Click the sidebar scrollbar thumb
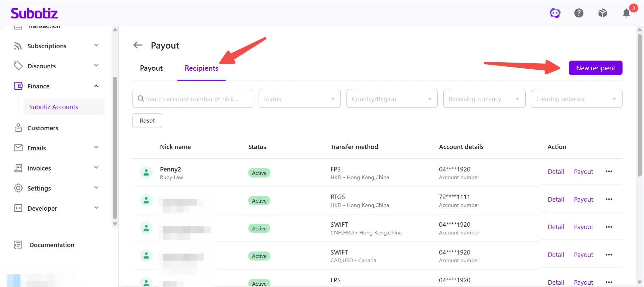The image size is (644, 287). pyautogui.click(x=115, y=148)
